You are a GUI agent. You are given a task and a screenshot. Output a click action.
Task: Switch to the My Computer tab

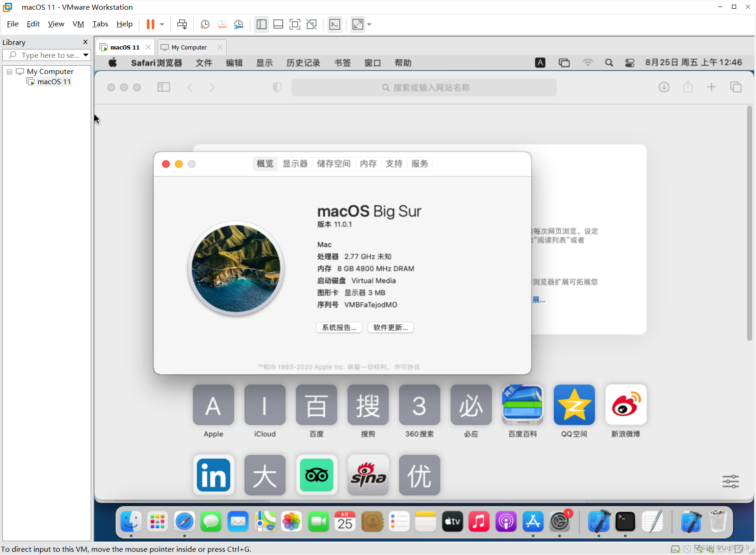189,47
